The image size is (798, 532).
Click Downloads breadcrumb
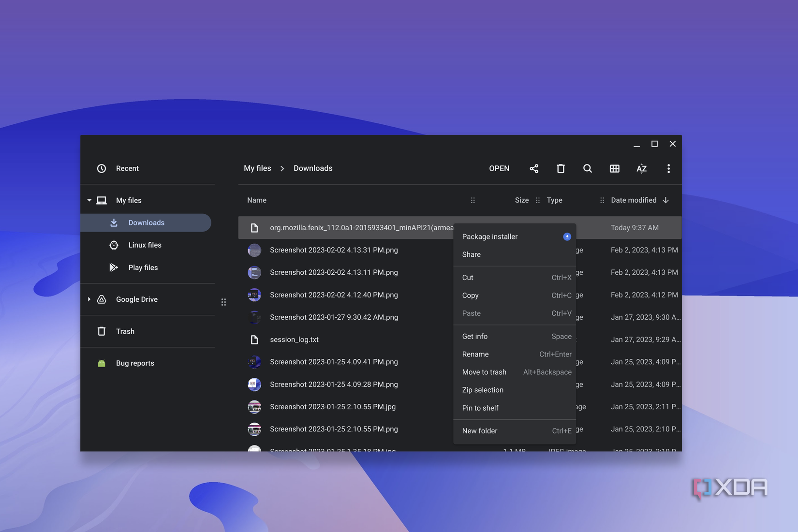(x=313, y=168)
